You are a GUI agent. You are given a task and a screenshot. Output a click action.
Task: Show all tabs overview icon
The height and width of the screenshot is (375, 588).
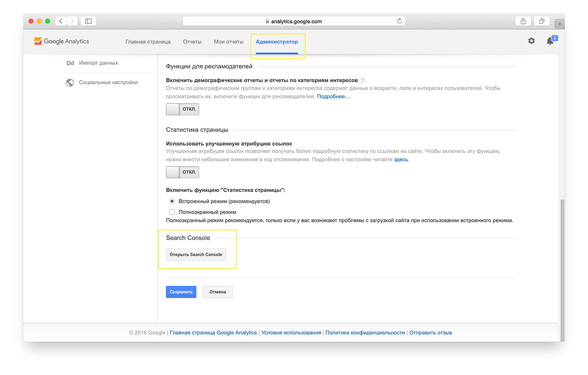542,21
